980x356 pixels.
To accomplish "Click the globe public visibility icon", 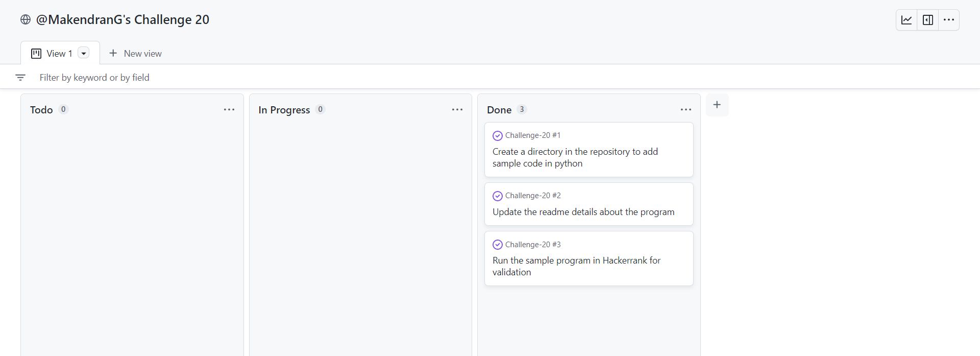I will [x=26, y=19].
